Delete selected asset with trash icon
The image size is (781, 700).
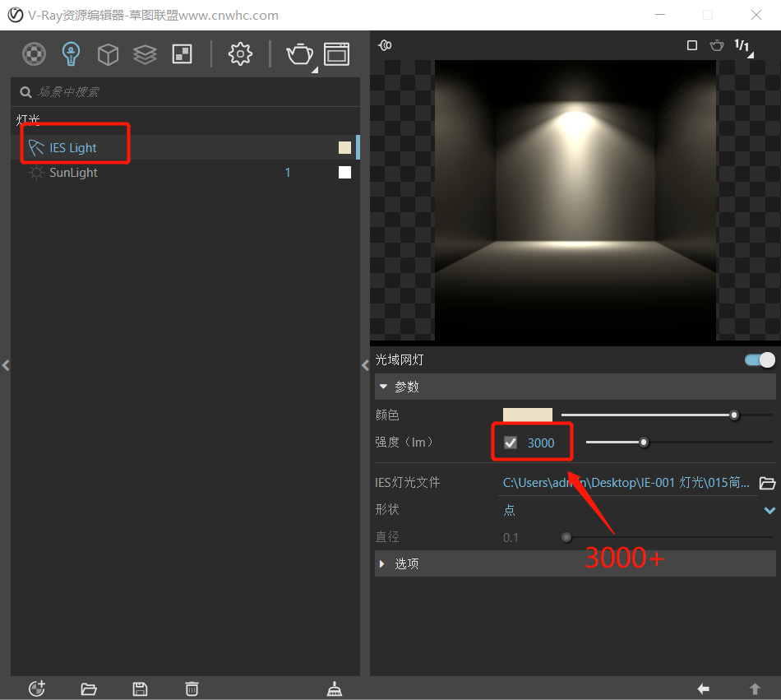(x=192, y=689)
